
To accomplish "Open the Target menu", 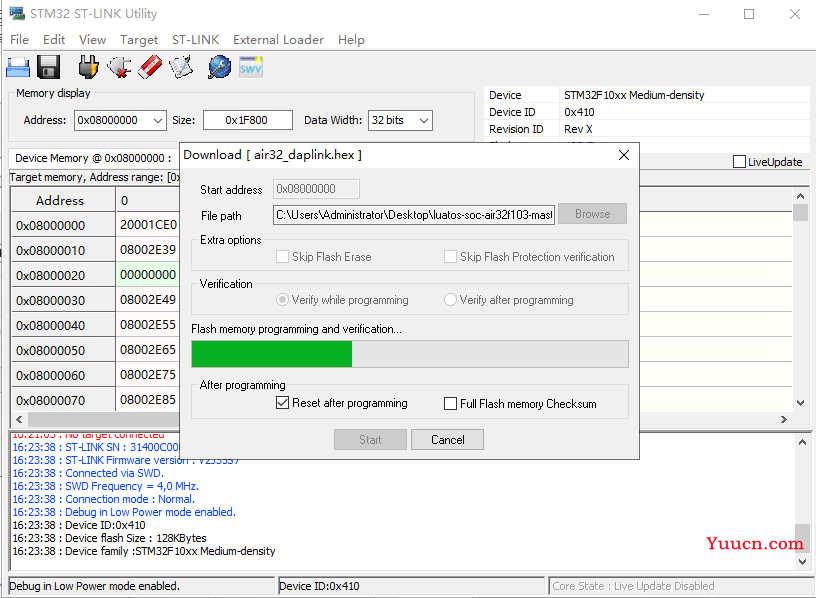I will [x=139, y=40].
